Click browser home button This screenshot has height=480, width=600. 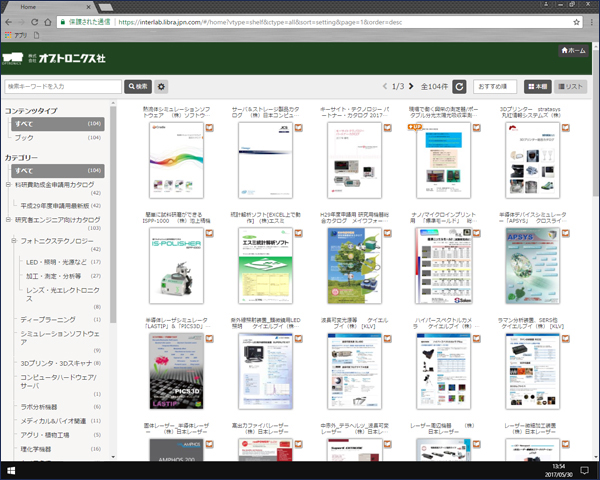tap(47, 22)
